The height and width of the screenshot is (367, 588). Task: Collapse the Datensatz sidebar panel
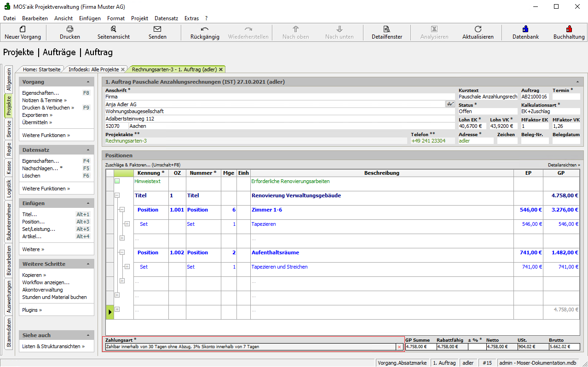[x=88, y=150]
